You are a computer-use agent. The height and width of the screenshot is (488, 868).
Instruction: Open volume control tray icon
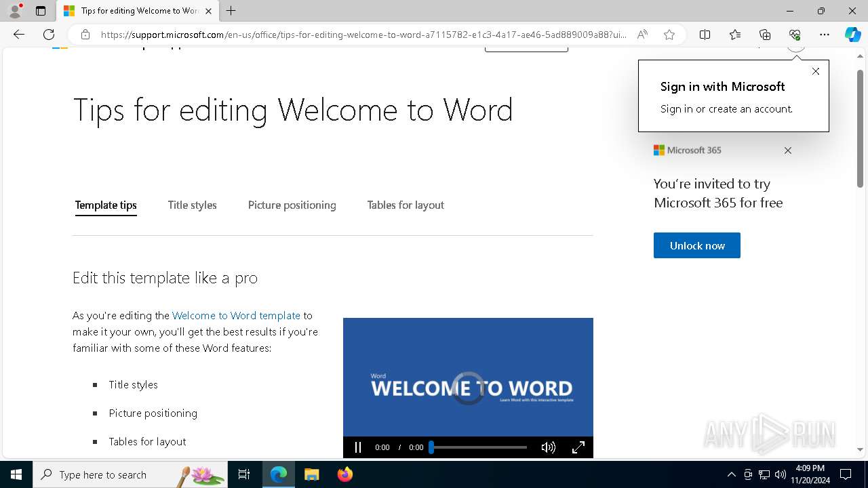[x=781, y=474]
